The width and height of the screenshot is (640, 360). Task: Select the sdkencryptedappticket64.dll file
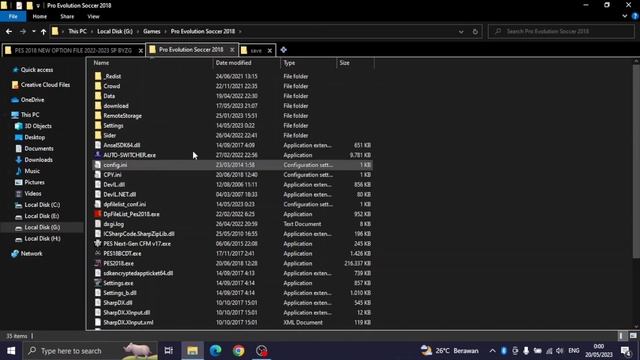click(x=232, y=273)
